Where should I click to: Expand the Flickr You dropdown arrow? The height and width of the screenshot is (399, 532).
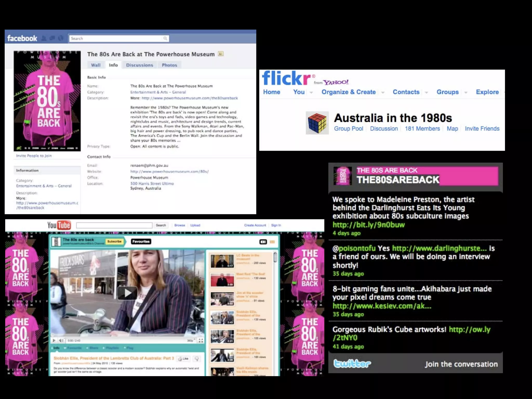(311, 92)
